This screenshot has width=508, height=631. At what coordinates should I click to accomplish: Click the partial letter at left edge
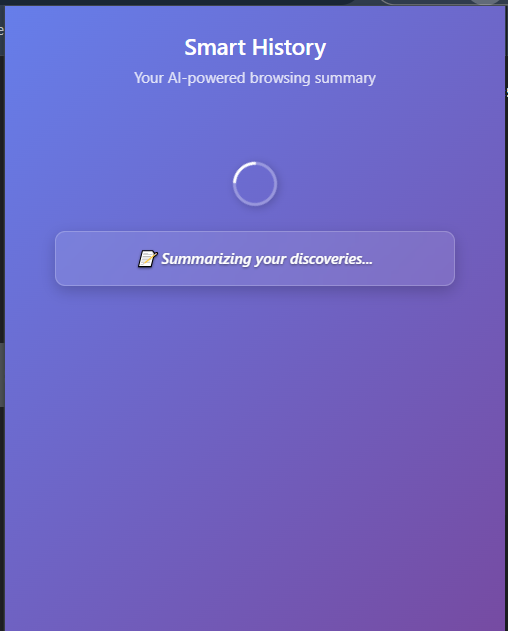click(2, 30)
